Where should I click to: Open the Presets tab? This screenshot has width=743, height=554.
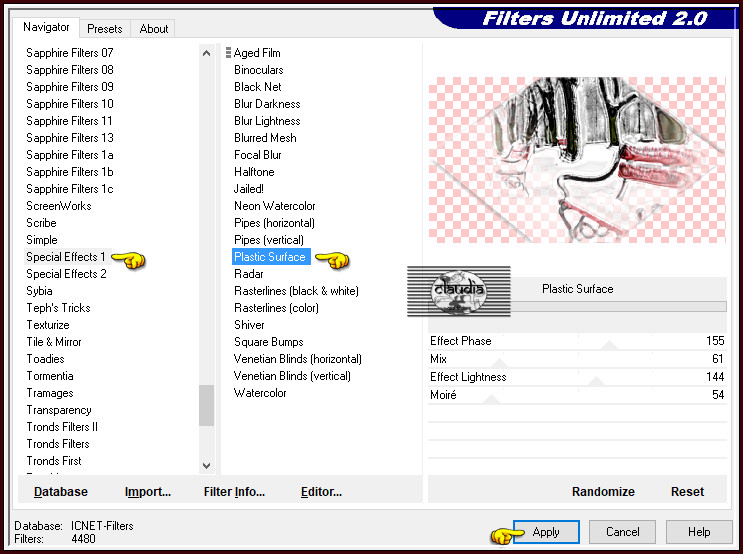pyautogui.click(x=105, y=29)
